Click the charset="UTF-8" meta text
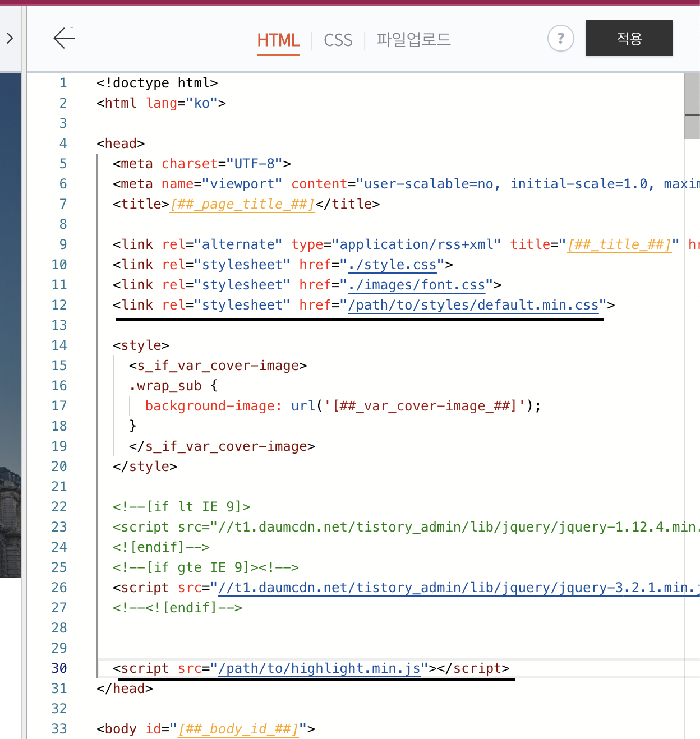This screenshot has height=739, width=700. pyautogui.click(x=222, y=164)
